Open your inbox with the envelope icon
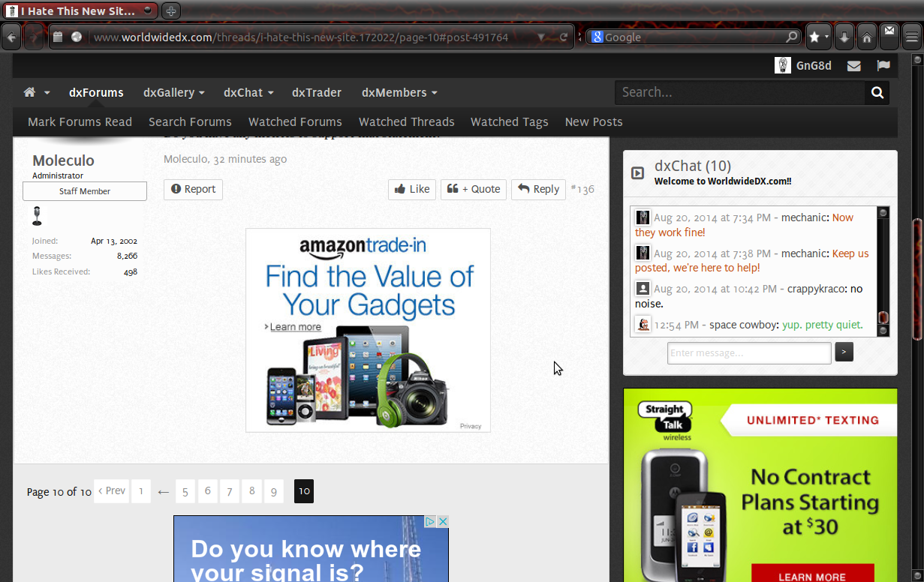The image size is (924, 582). point(853,65)
